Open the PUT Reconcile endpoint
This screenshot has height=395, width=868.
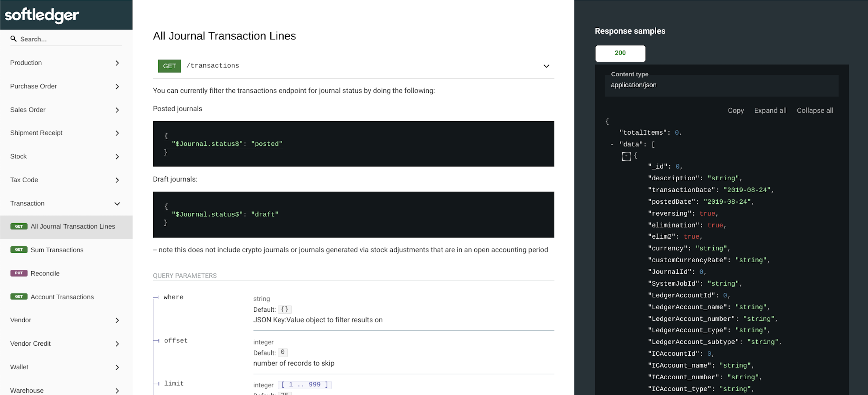tap(45, 274)
